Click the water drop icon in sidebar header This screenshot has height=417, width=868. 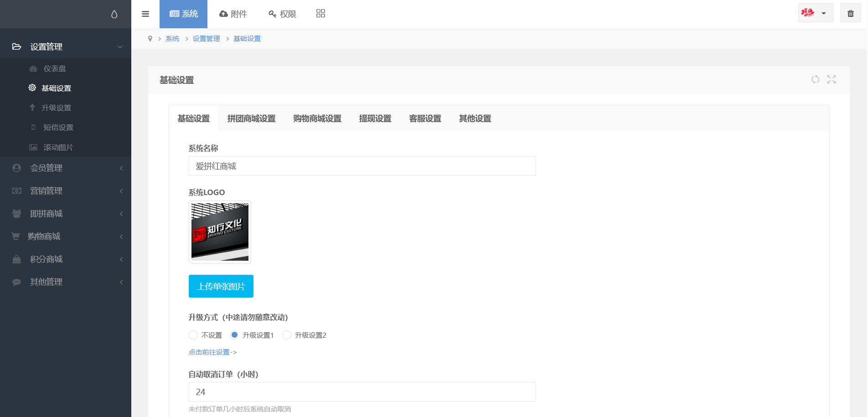[x=114, y=14]
